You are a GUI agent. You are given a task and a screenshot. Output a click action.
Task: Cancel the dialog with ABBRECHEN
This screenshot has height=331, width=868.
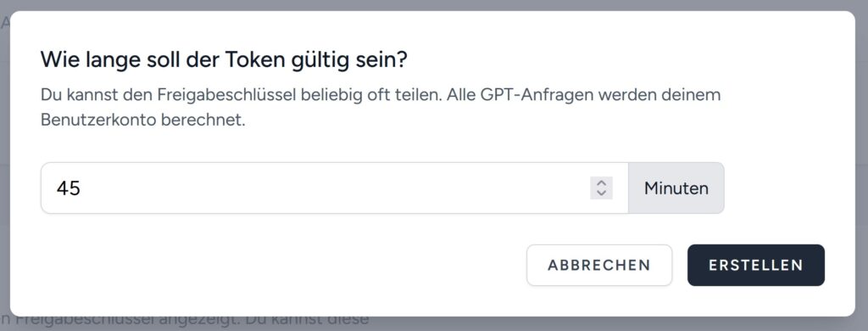tap(599, 265)
